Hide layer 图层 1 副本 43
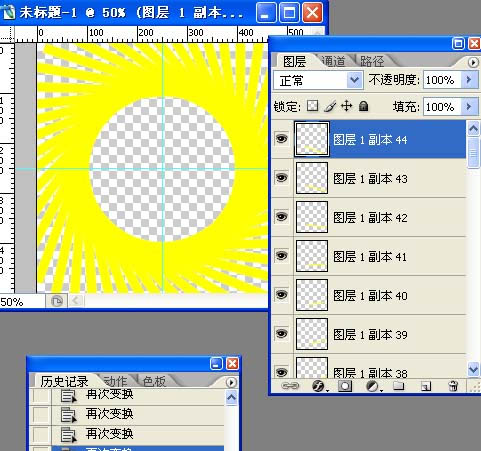 click(282, 178)
